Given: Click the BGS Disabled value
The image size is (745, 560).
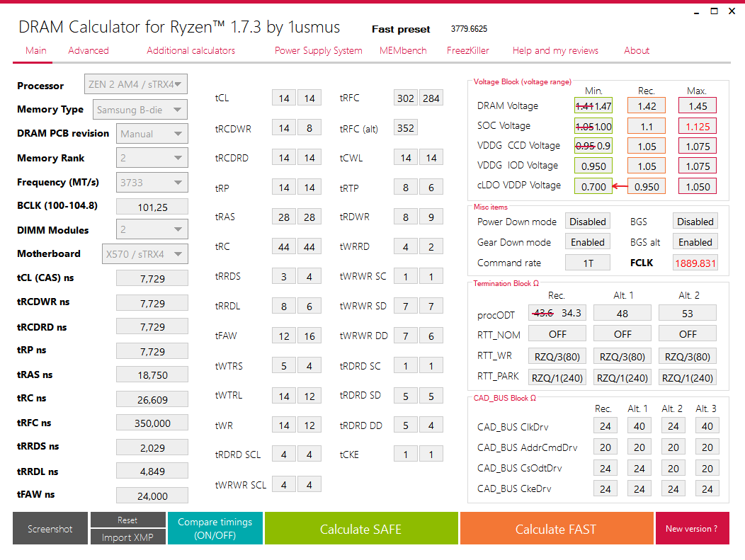Looking at the screenshot, I should (695, 222).
